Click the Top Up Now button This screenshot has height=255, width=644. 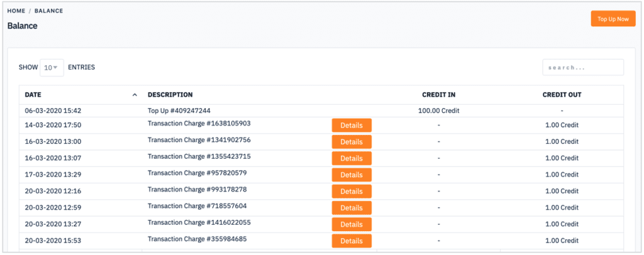[613, 19]
